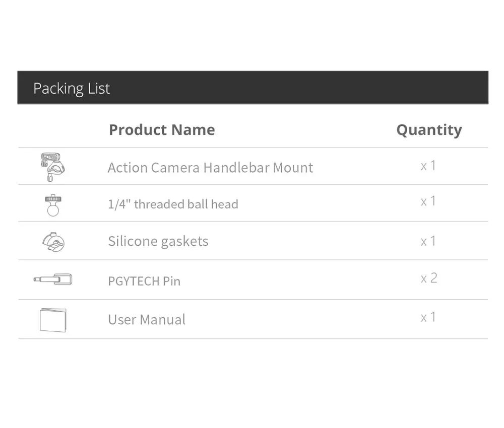Click Action Camera Handlebar Mount text
504x428 pixels.
210,168
